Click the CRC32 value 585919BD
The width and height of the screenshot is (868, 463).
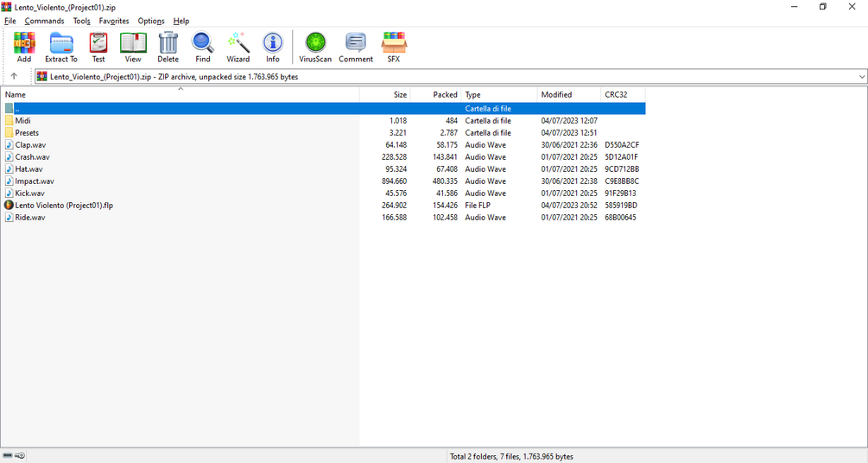pyautogui.click(x=621, y=206)
